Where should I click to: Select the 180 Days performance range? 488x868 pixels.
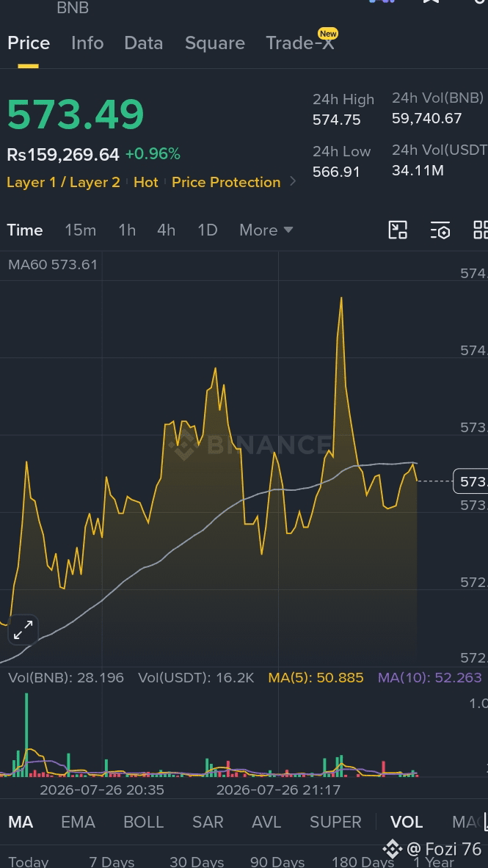[x=363, y=862]
